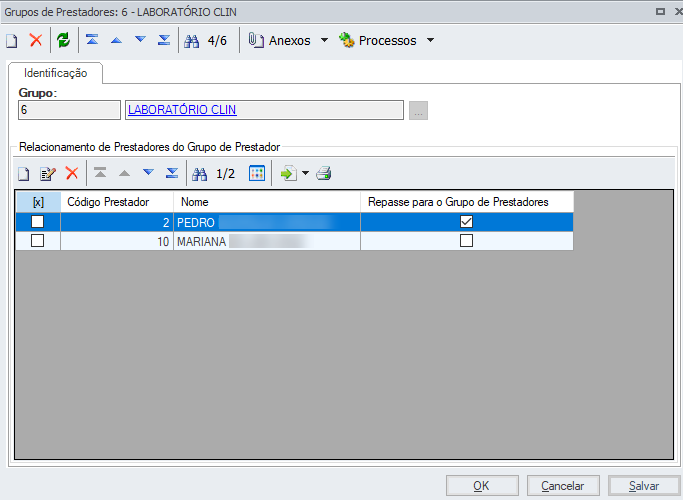Go to last record in top toolbar
The image size is (683, 500).
[164, 40]
